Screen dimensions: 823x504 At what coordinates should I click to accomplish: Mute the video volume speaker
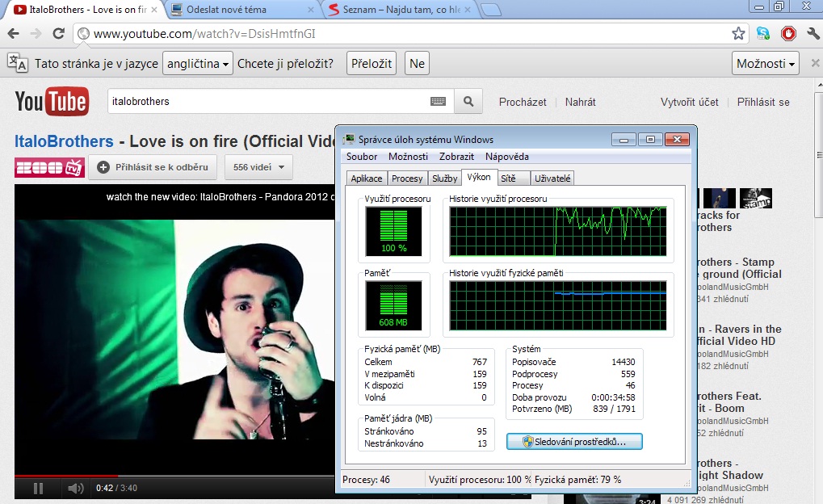point(75,488)
